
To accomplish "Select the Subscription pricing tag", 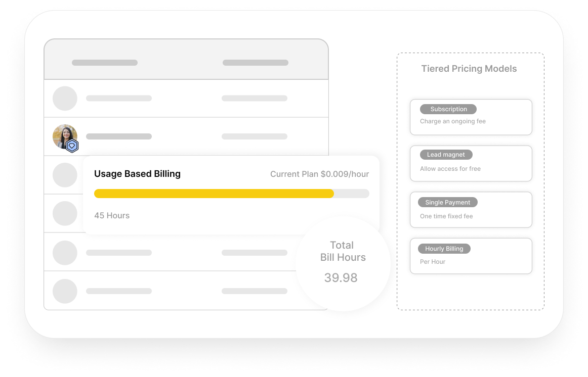I will pos(448,109).
